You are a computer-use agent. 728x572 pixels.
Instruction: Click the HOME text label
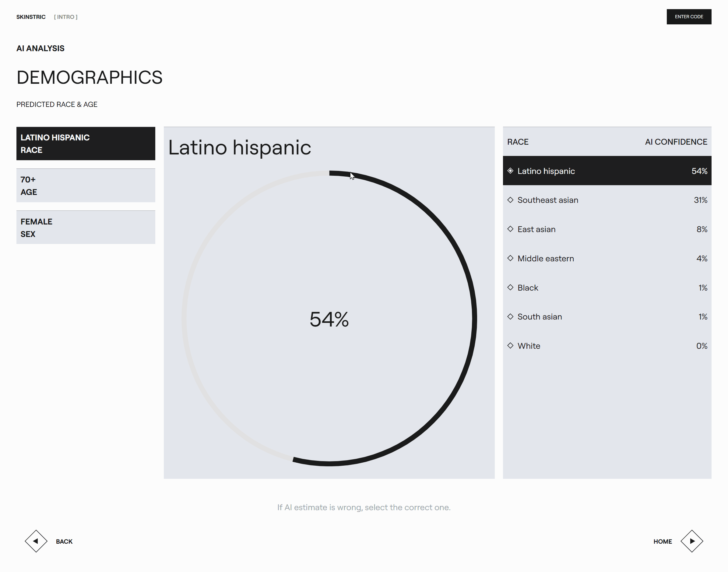coord(663,542)
